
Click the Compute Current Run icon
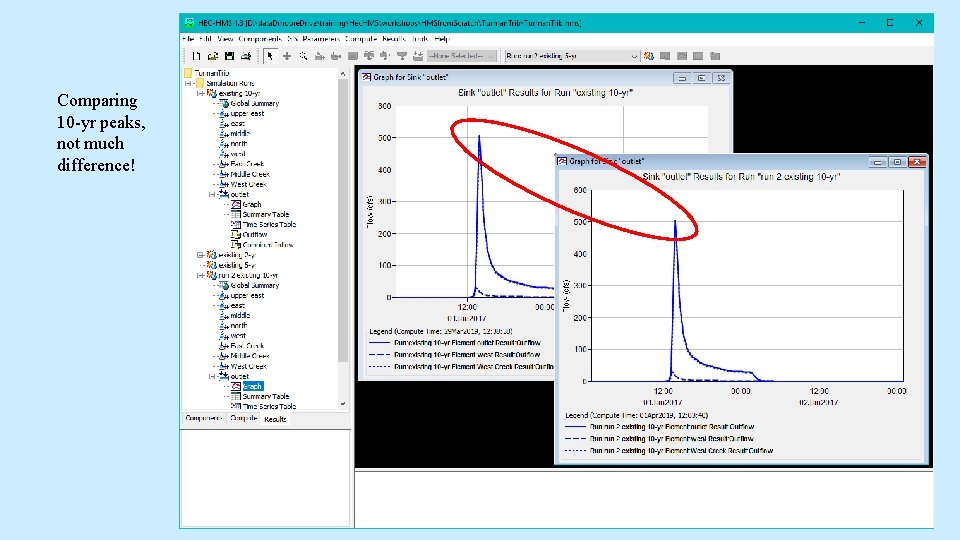(x=649, y=56)
